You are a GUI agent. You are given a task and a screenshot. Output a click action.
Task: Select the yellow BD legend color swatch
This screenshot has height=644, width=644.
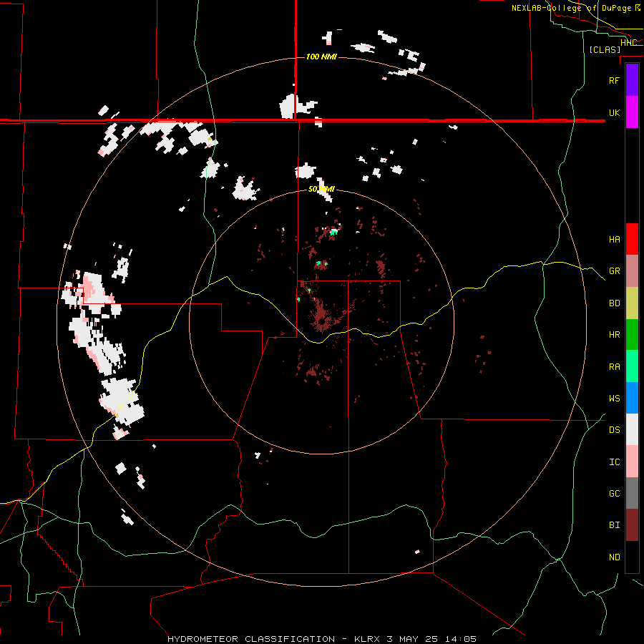click(x=632, y=303)
